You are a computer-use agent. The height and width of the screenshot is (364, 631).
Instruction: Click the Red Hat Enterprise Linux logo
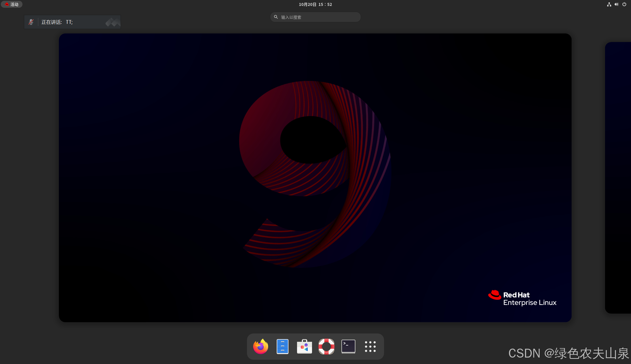pos(522,298)
